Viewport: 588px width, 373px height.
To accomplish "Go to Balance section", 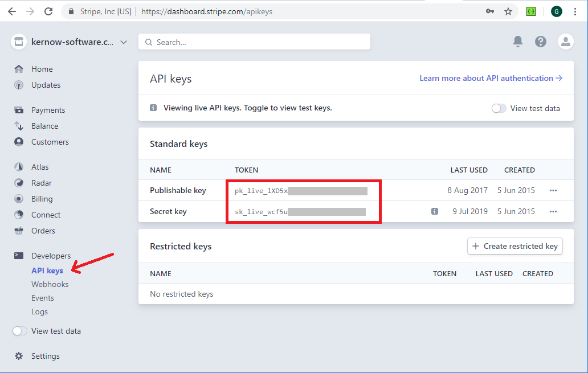I will tap(44, 126).
